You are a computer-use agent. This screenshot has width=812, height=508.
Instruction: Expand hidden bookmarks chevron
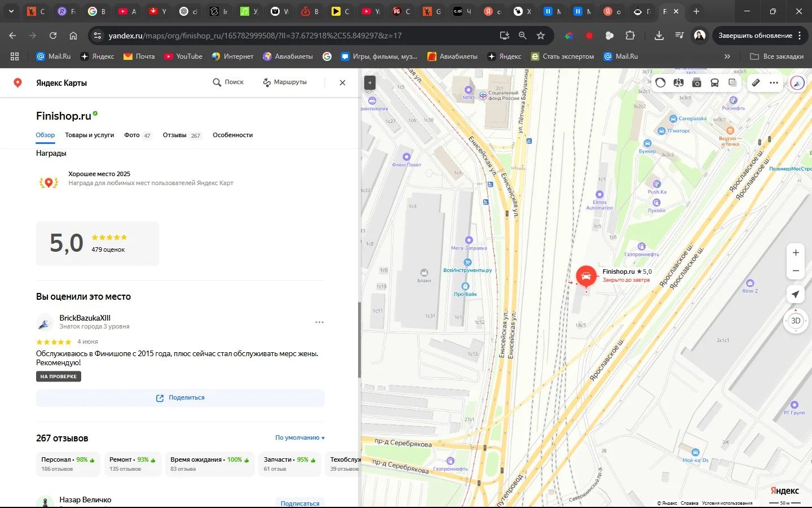727,56
